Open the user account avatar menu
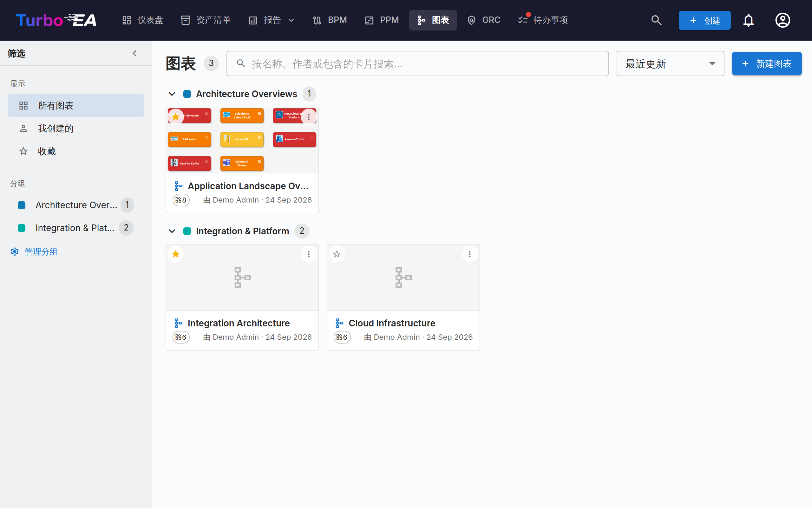The height and width of the screenshot is (508, 812). coord(783,20)
